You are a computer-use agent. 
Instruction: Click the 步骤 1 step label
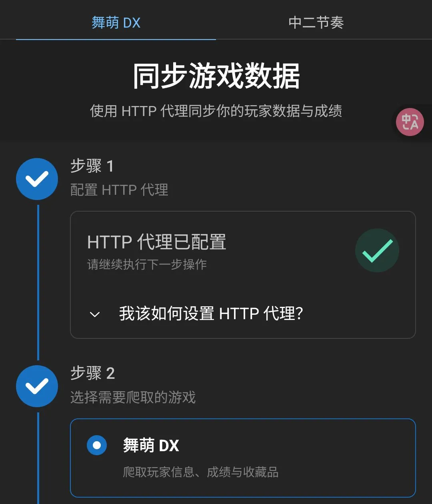coord(92,166)
